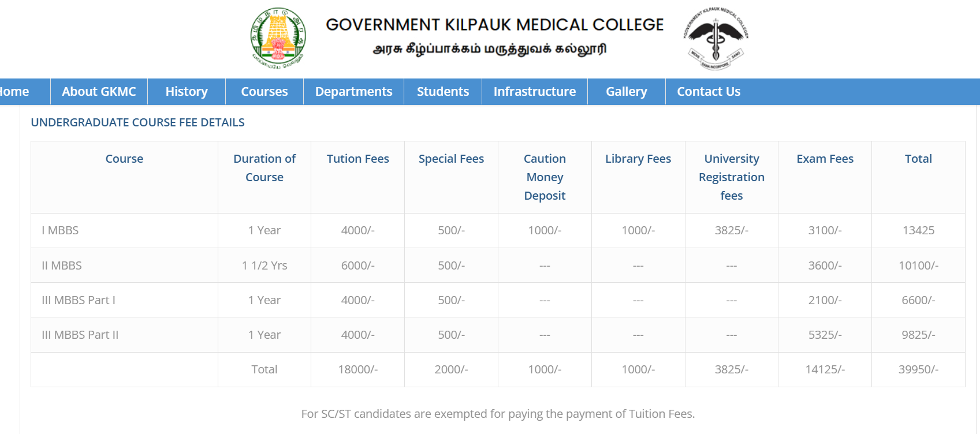Click the grand total 39950/- cell

pyautogui.click(x=918, y=369)
